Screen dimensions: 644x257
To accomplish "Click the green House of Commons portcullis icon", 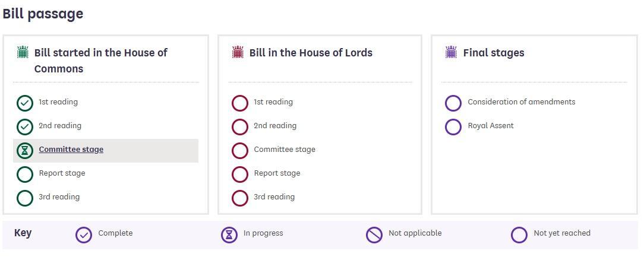I will coord(23,53).
